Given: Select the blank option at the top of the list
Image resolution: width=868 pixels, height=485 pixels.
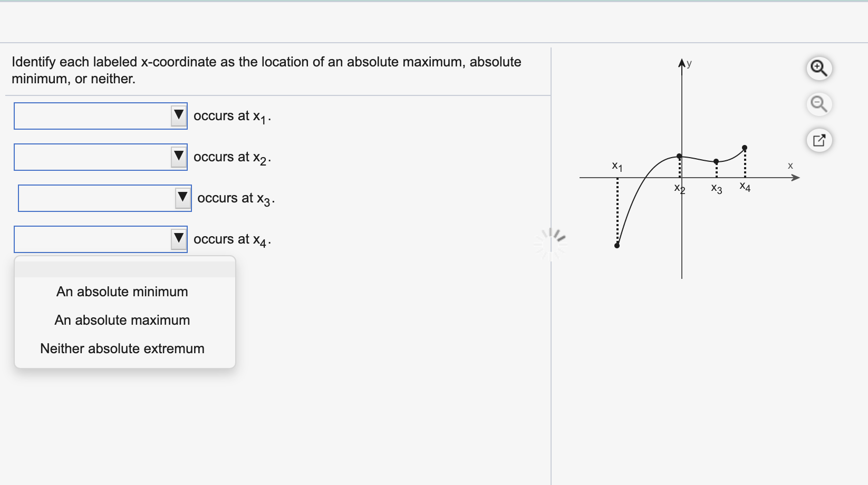Looking at the screenshot, I should click(124, 269).
